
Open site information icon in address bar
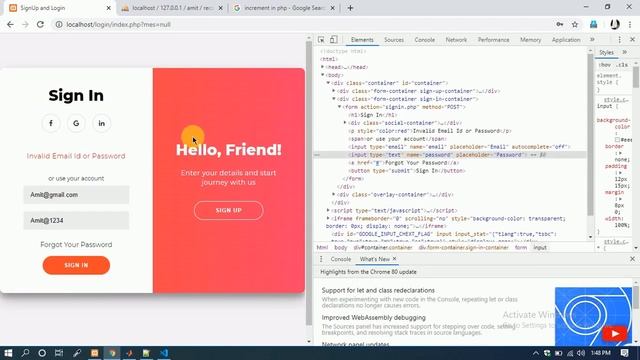point(59,24)
